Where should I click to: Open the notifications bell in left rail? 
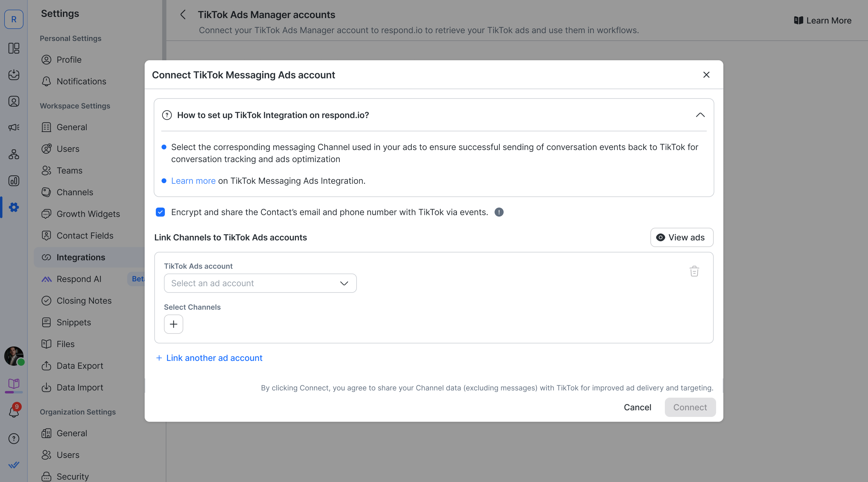(14, 411)
